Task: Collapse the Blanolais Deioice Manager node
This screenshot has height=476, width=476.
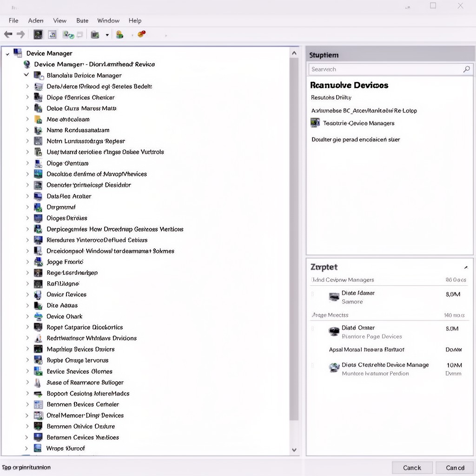Action: (26, 75)
